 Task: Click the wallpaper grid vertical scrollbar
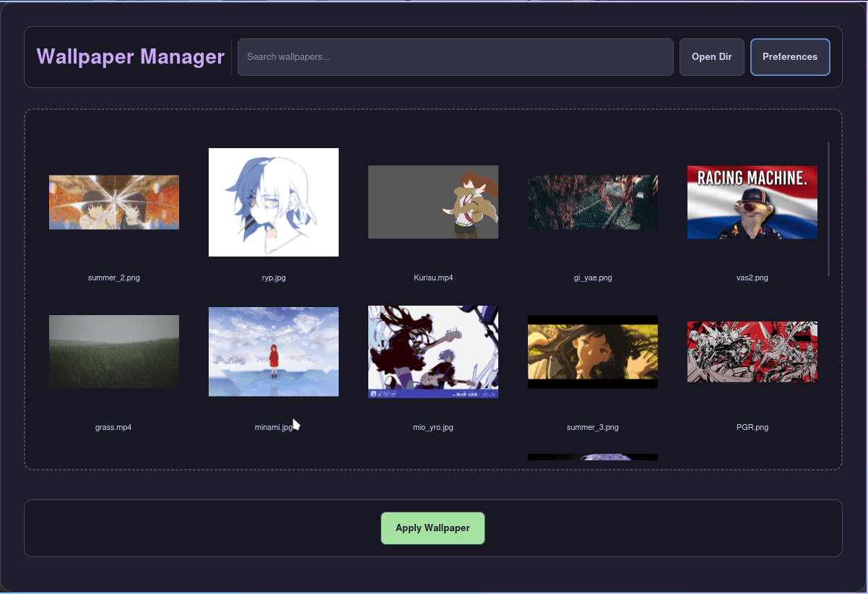[x=828, y=209]
